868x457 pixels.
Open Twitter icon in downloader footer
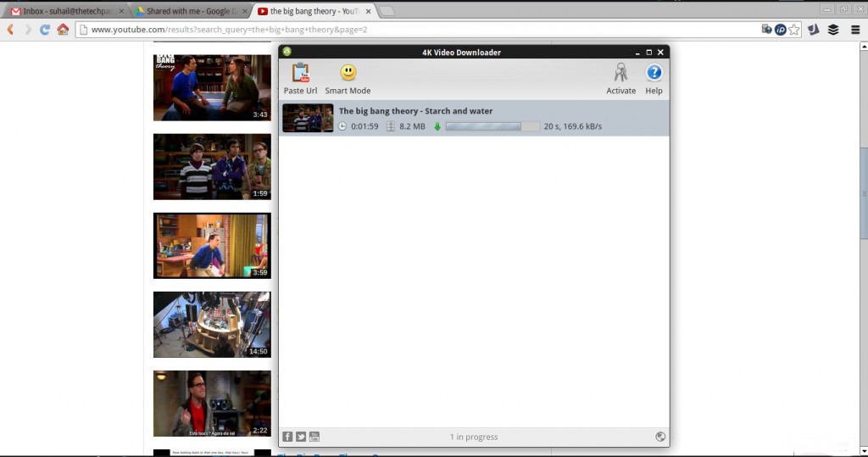point(301,437)
